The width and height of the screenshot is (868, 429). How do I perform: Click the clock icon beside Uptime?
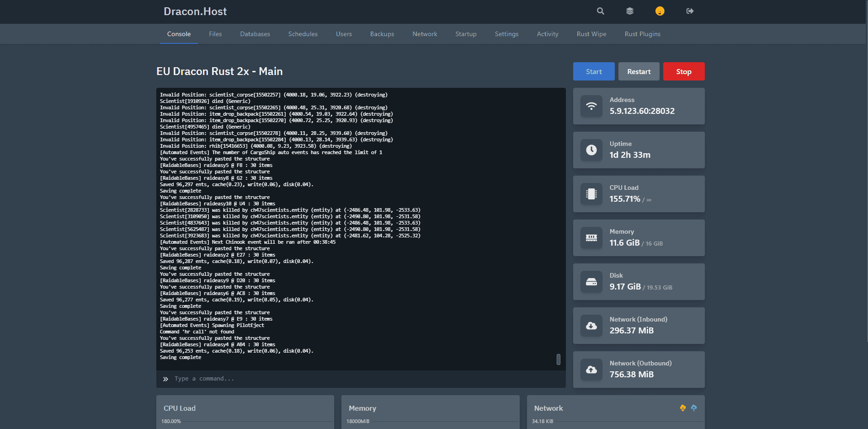tap(591, 150)
